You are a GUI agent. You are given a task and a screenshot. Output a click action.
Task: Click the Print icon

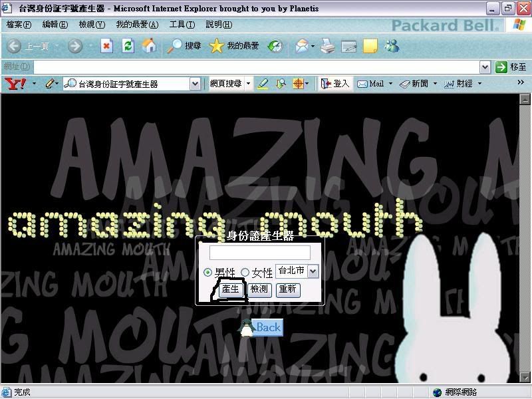327,46
